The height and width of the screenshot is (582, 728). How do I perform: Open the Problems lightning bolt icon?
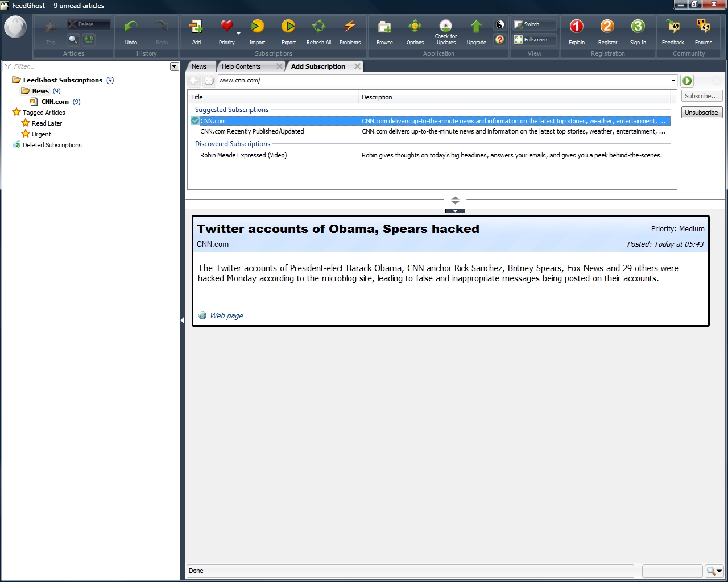[x=350, y=27]
